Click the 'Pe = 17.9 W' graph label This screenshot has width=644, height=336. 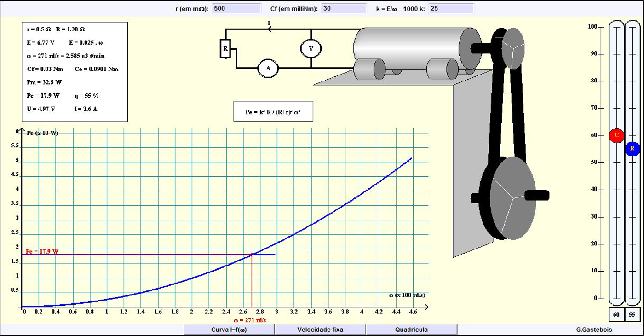pyautogui.click(x=42, y=251)
